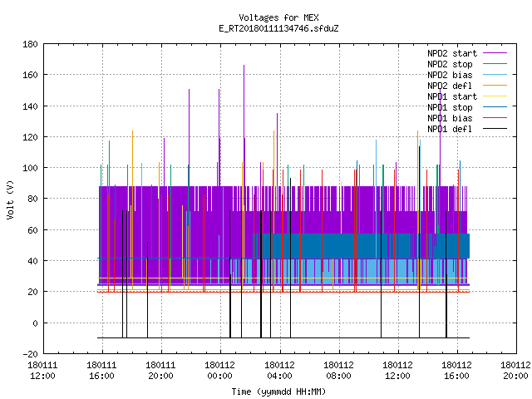This screenshot has height=399, width=532.
Task: Click the "NPD2 start" legend label
Action: 452,53
